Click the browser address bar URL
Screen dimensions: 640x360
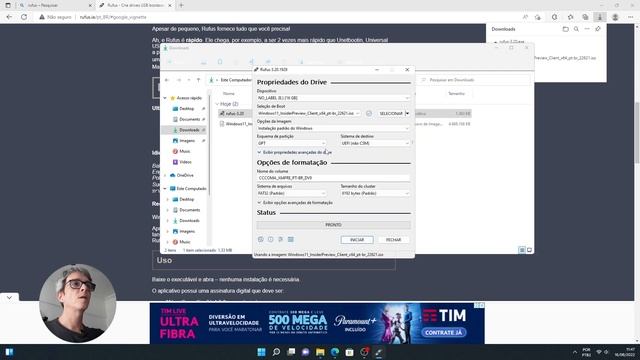[x=113, y=17]
